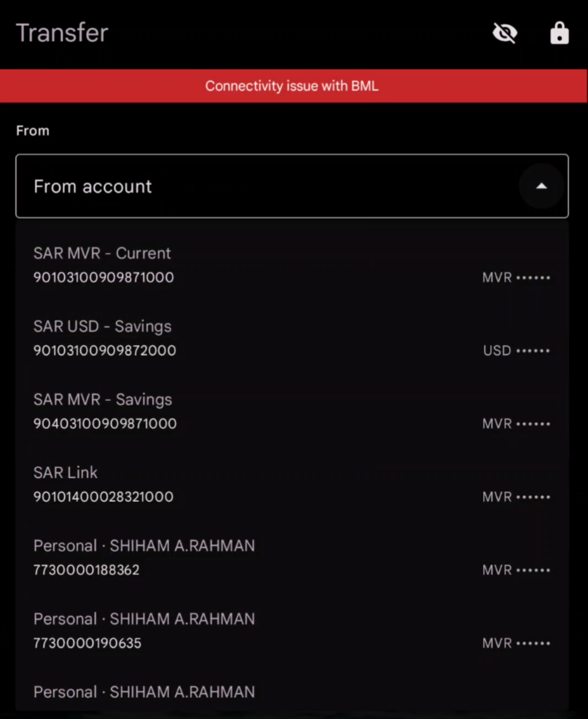Screen dimensions: 588x719
Task: Click masked balance of SAR MVR Current
Action: [x=517, y=278]
